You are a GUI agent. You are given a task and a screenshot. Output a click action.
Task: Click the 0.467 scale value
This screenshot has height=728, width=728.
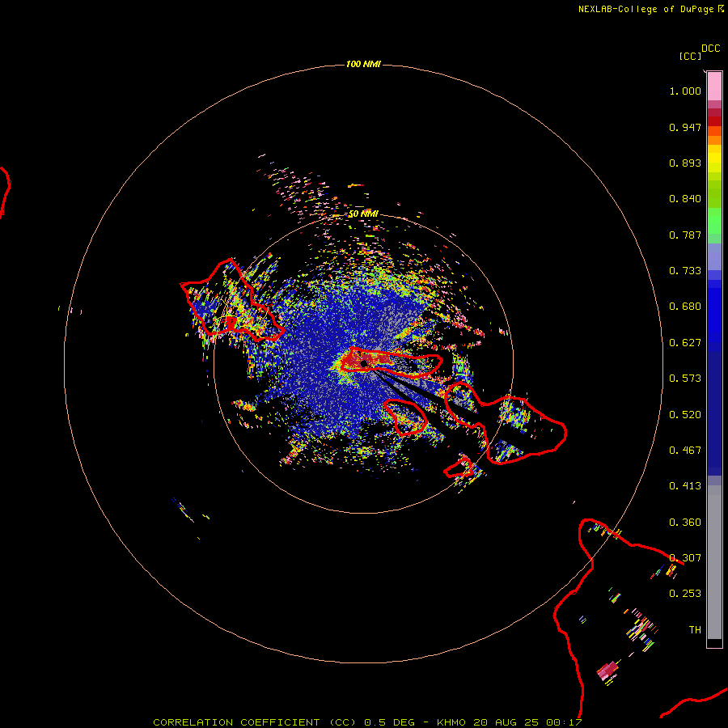pyautogui.click(x=685, y=451)
